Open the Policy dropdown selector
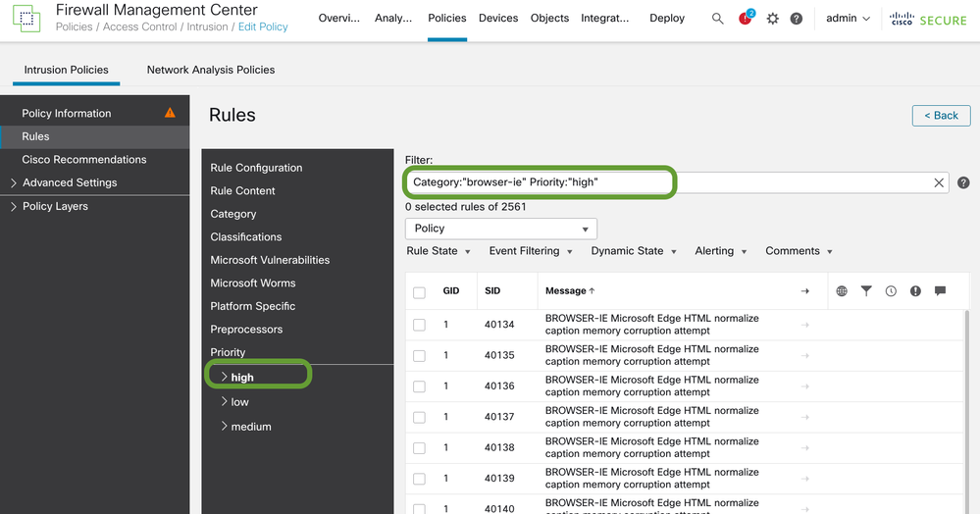Screen dimensions: 980x514 [501, 229]
